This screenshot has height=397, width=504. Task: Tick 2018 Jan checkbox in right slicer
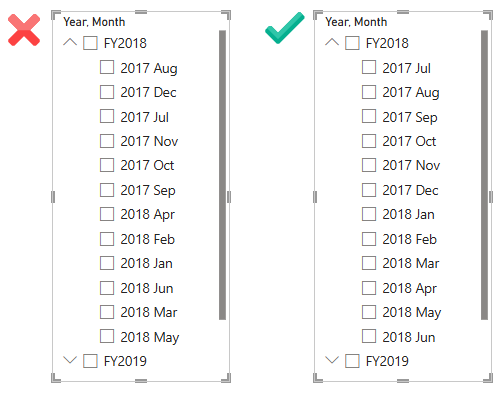[x=369, y=214]
